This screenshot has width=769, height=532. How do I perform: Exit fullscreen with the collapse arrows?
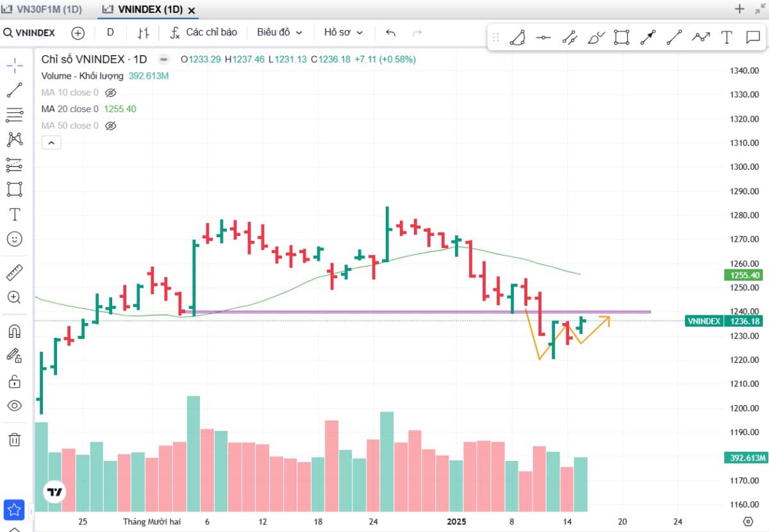pyautogui.click(x=759, y=9)
